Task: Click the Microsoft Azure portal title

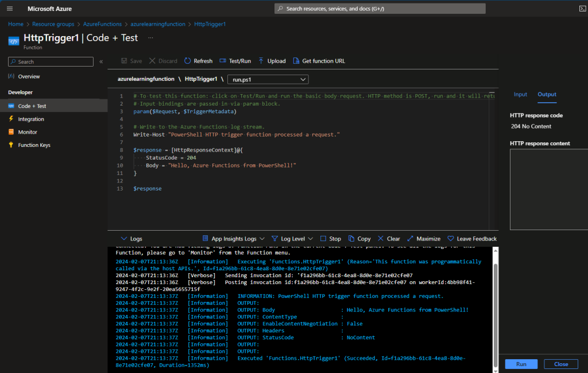Action: click(x=49, y=9)
